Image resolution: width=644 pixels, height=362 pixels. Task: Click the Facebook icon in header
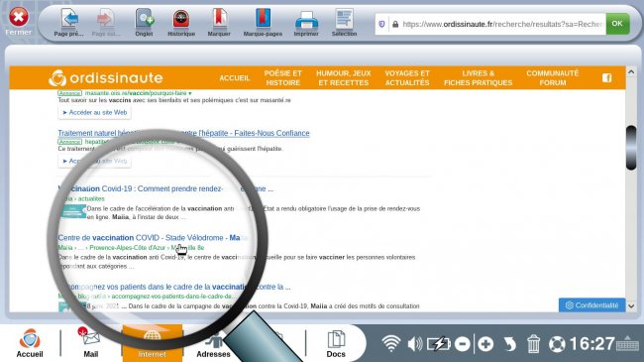607,77
